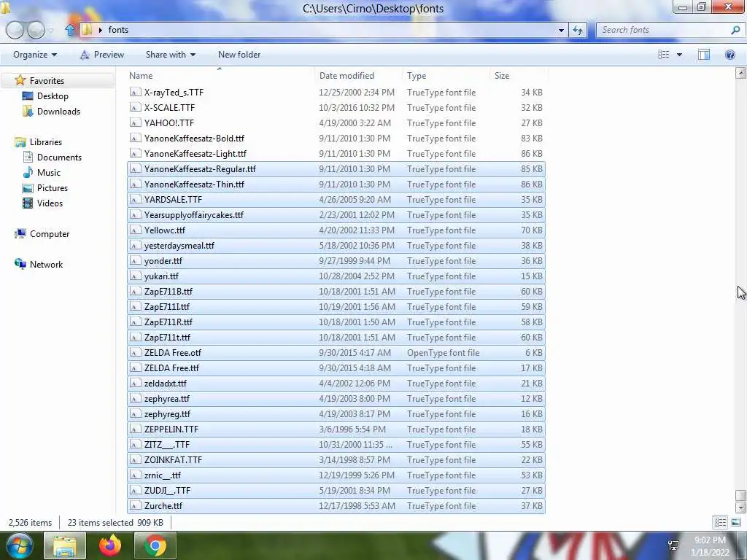Click the Windows Start orb
The height and width of the screenshot is (560, 747).
pyautogui.click(x=19, y=545)
